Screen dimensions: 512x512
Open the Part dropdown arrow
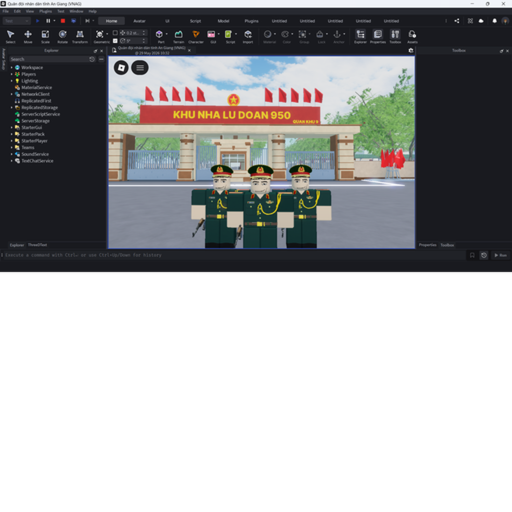(x=167, y=34)
